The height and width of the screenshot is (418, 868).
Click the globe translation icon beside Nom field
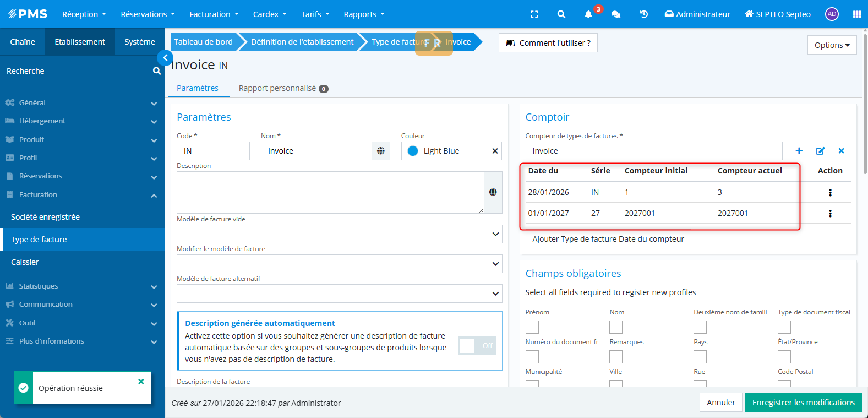[x=381, y=151]
